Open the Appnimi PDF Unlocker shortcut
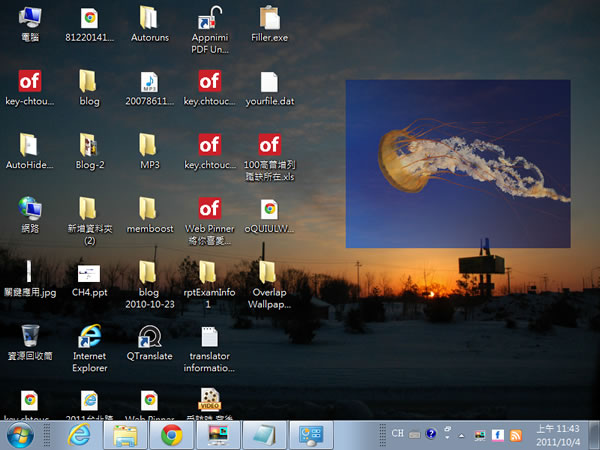 pyautogui.click(x=209, y=19)
